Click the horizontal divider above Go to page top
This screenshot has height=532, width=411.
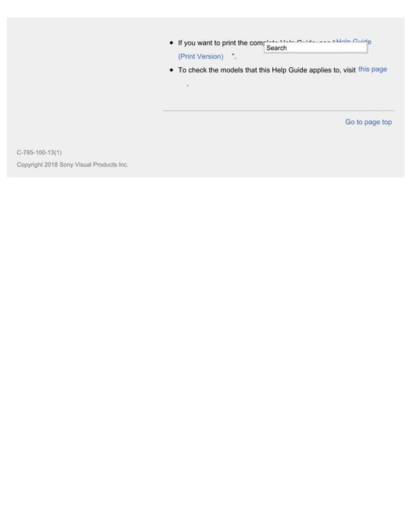click(x=278, y=110)
